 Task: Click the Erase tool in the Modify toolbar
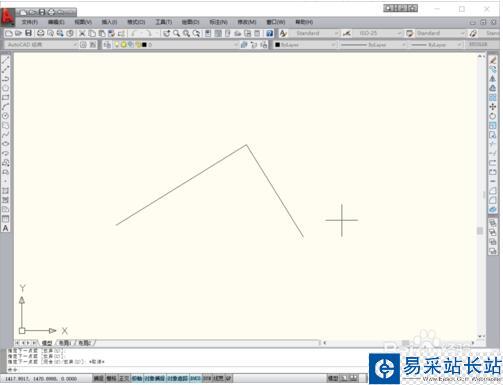493,60
